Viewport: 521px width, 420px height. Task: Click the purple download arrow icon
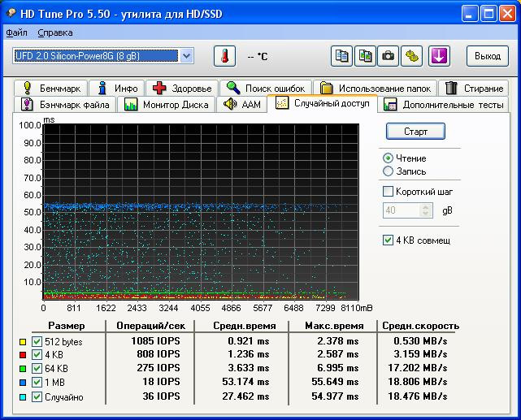[439, 56]
